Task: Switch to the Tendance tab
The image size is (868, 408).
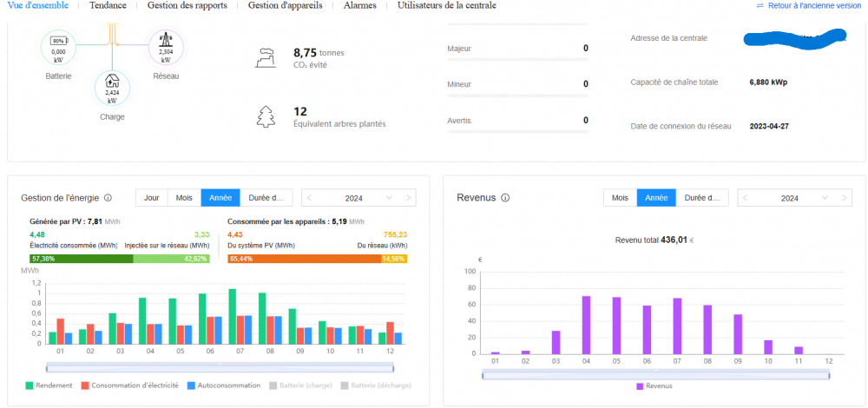Action: coord(108,5)
